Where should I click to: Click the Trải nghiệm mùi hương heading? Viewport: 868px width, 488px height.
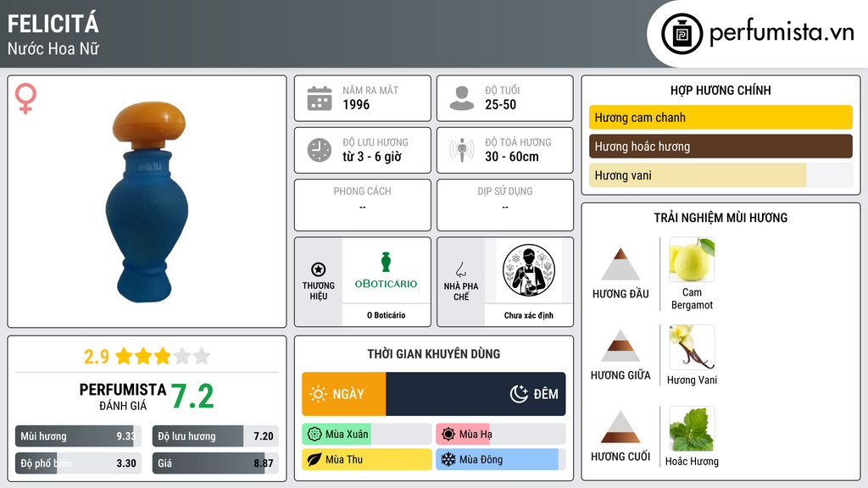tap(721, 218)
